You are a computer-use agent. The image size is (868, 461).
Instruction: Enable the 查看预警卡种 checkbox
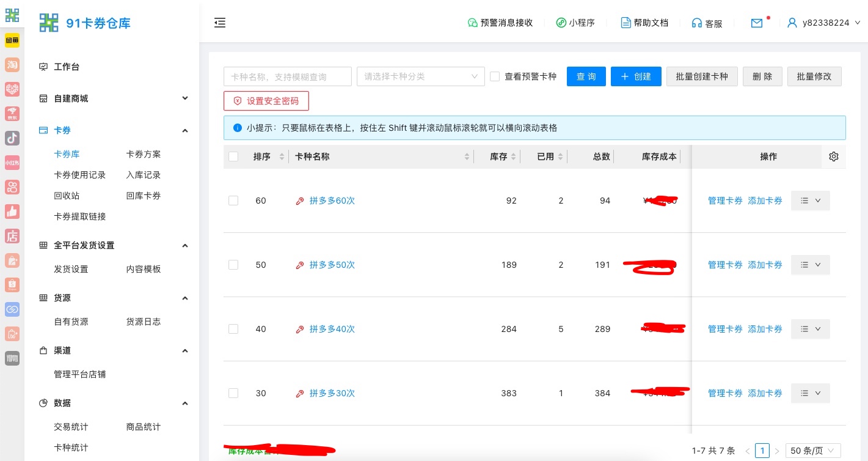pyautogui.click(x=495, y=76)
